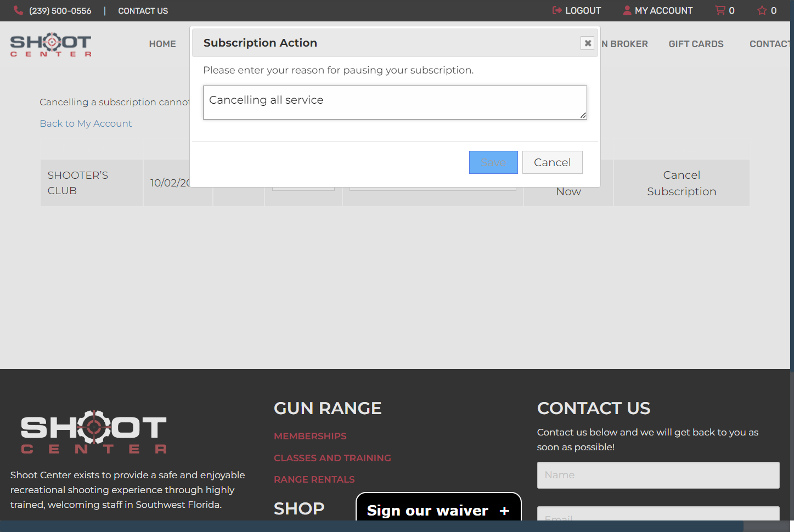Click SHOOTER'S CLUB table cell
Image resolution: width=794 pixels, height=532 pixels.
[x=92, y=183]
